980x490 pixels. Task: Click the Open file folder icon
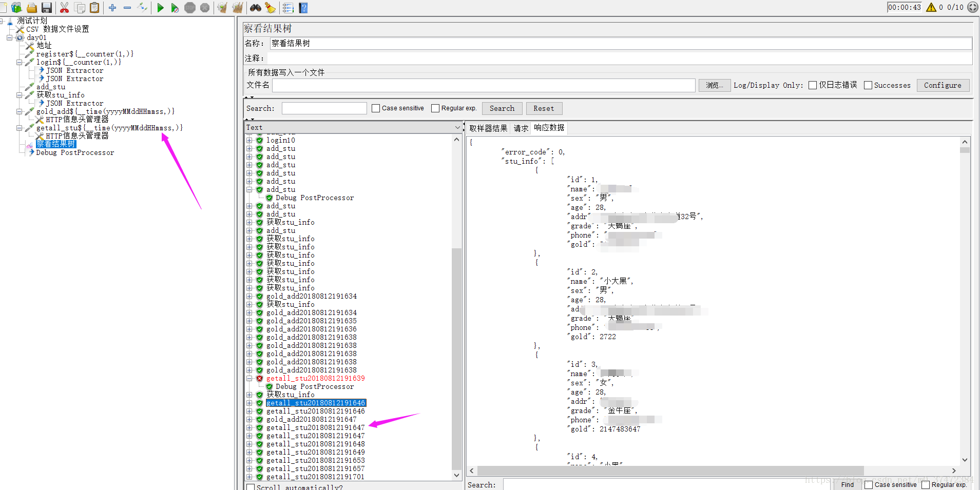(32, 8)
